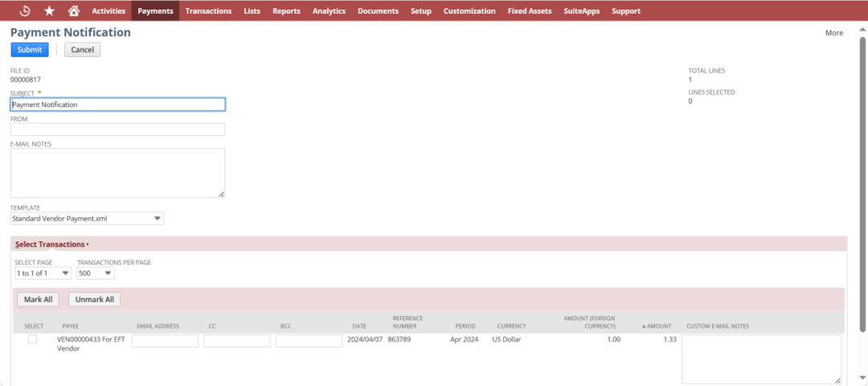Open the Support menu

(626, 10)
